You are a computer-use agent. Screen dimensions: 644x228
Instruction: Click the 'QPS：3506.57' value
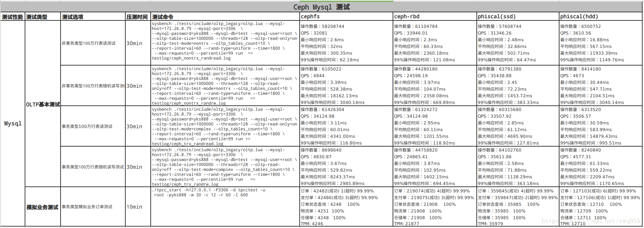pyautogui.click(x=576, y=116)
